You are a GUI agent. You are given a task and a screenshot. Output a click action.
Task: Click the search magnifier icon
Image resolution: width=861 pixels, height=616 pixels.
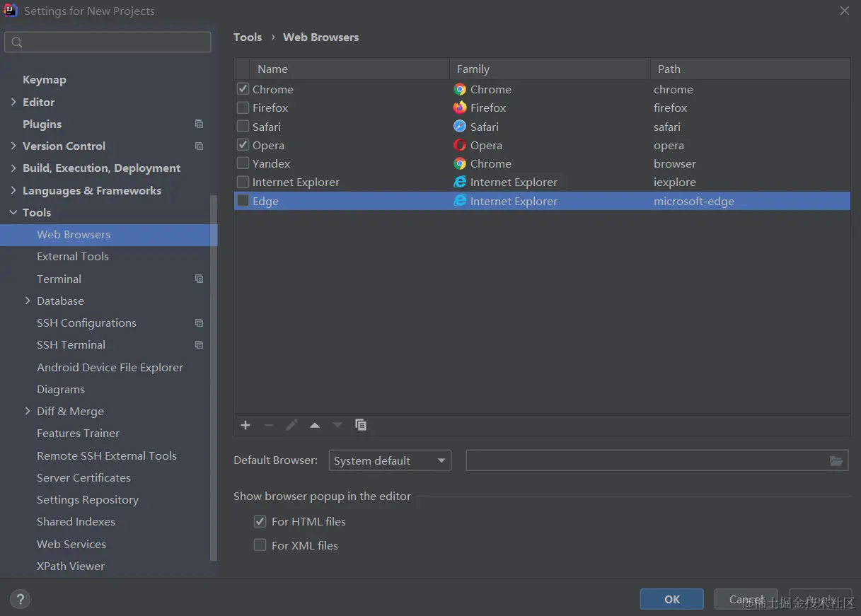tap(17, 42)
